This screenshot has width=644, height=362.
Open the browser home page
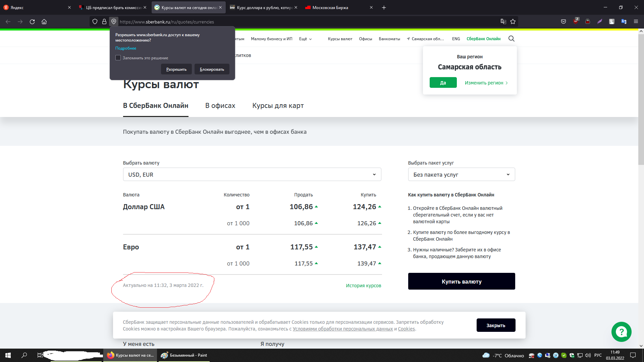click(x=44, y=22)
